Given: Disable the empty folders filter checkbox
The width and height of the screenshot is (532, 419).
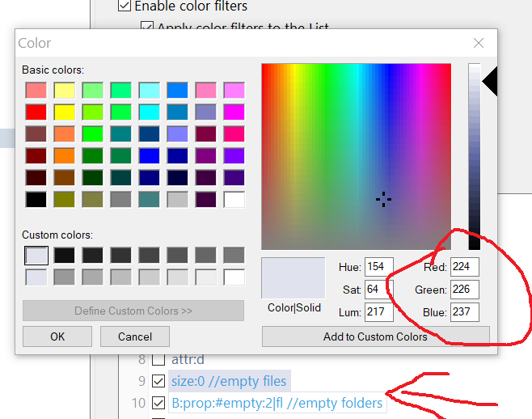Looking at the screenshot, I should 159,403.
